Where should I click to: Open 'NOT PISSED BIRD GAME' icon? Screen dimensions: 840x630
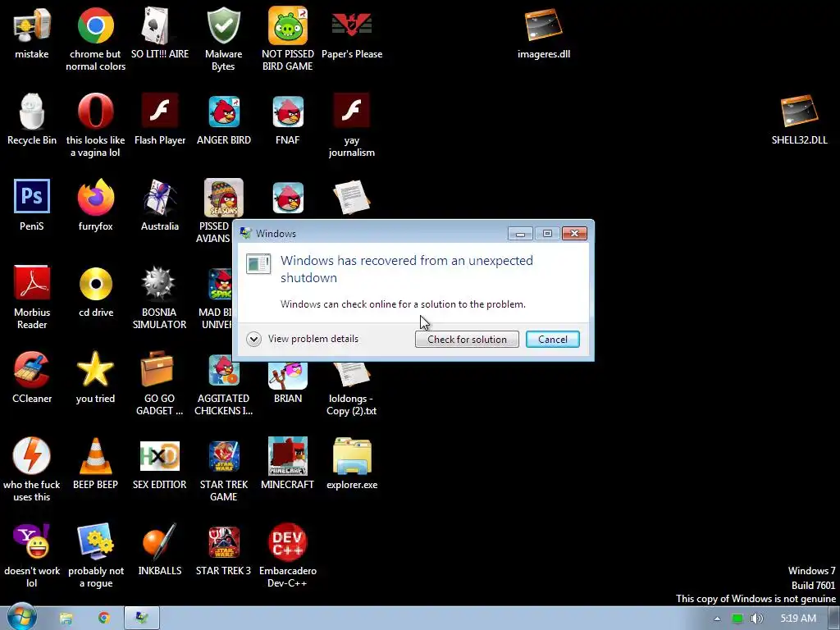click(x=288, y=25)
